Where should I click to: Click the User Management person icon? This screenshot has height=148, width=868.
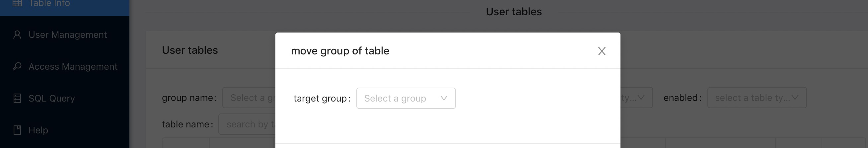(17, 35)
